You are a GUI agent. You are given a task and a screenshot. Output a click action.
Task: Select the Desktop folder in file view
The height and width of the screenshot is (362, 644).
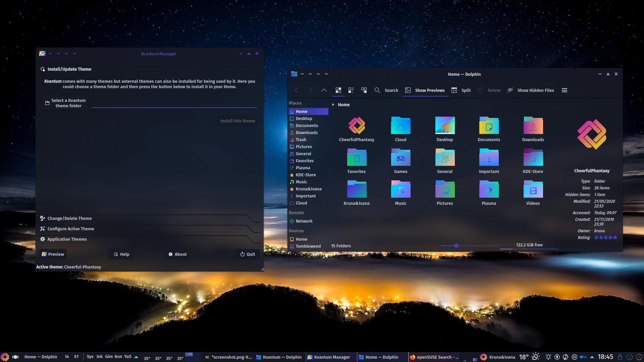click(445, 126)
